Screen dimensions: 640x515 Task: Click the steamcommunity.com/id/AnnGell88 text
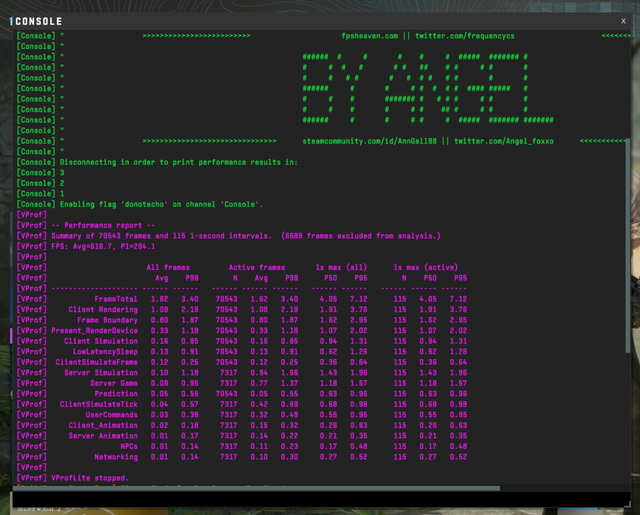[368, 141]
